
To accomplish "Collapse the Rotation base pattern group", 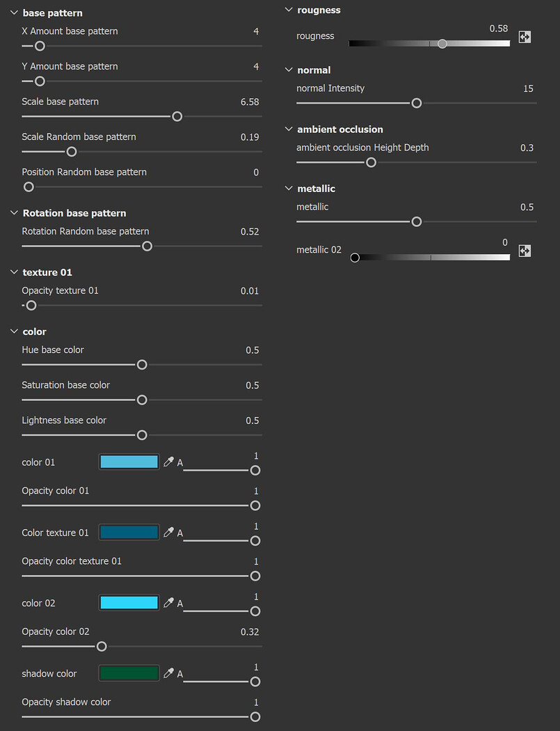I will click(14, 213).
